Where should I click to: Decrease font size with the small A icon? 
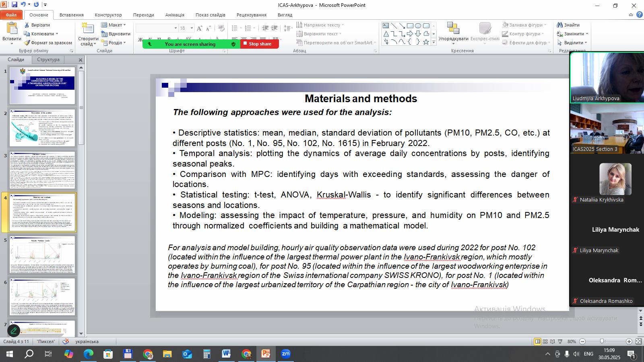(x=208, y=28)
